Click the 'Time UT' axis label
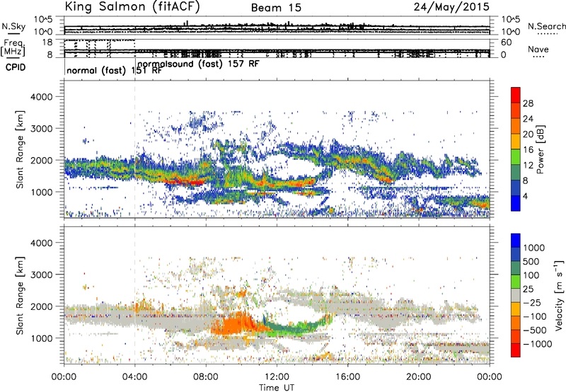 277,388
